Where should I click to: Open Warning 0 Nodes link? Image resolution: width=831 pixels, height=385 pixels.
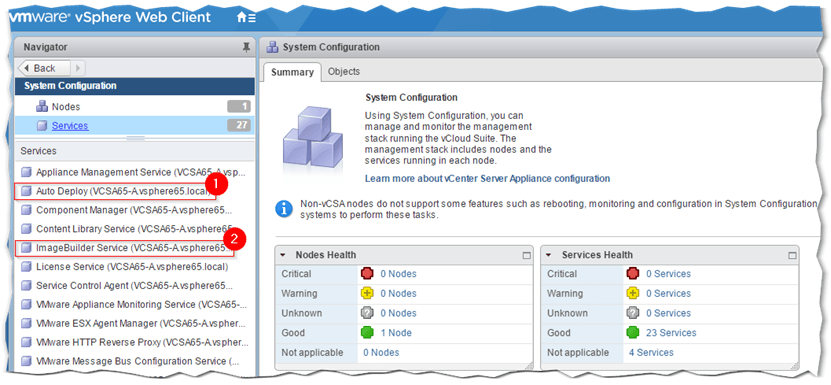point(399,293)
